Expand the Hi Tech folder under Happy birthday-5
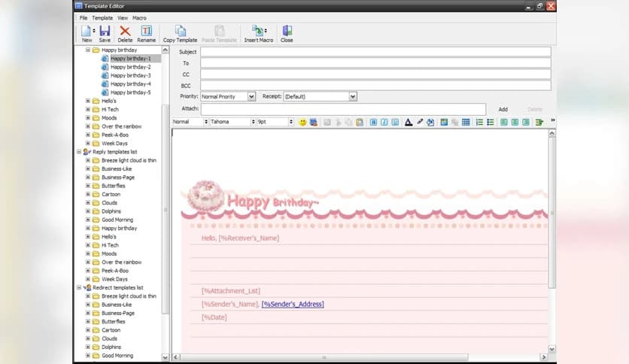The image size is (629, 364). click(x=88, y=110)
